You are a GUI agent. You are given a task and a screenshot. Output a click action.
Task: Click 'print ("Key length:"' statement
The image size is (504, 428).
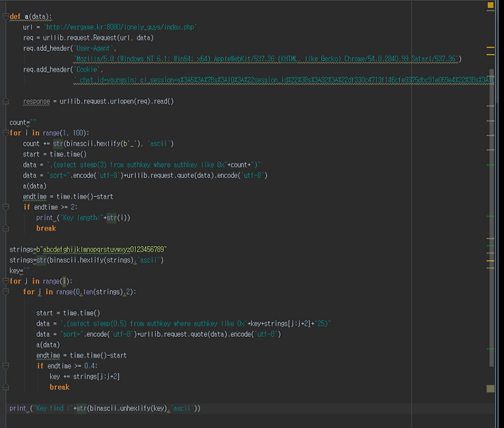pyautogui.click(x=83, y=218)
